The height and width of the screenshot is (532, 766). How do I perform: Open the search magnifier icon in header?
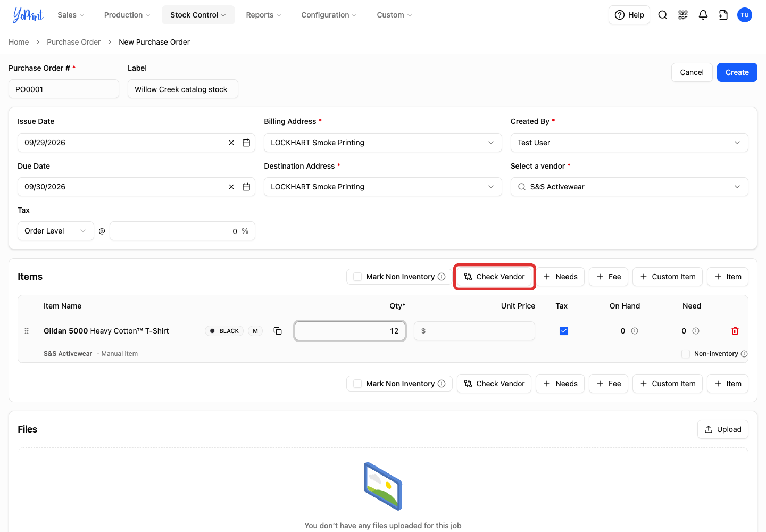663,15
